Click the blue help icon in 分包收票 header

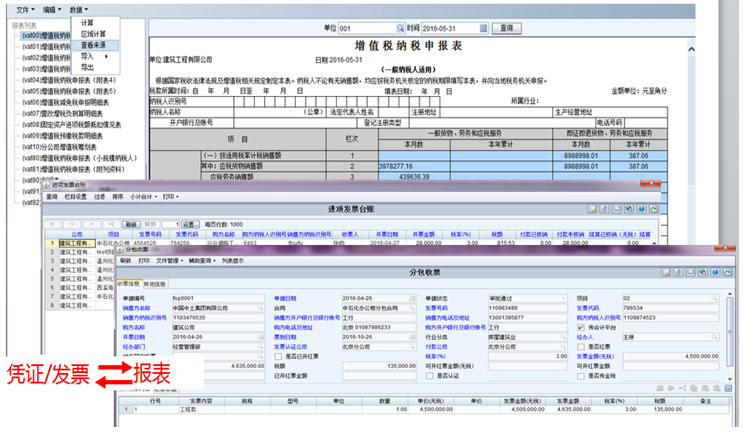click(x=715, y=272)
